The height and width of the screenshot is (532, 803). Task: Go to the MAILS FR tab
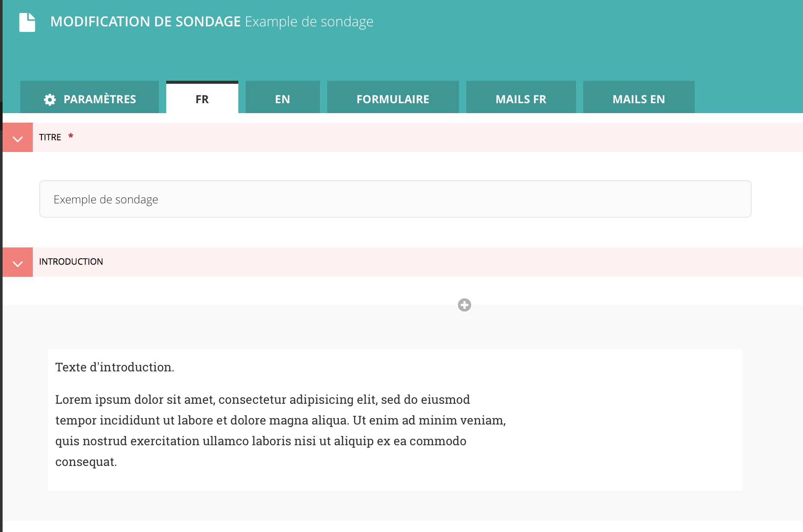[521, 99]
